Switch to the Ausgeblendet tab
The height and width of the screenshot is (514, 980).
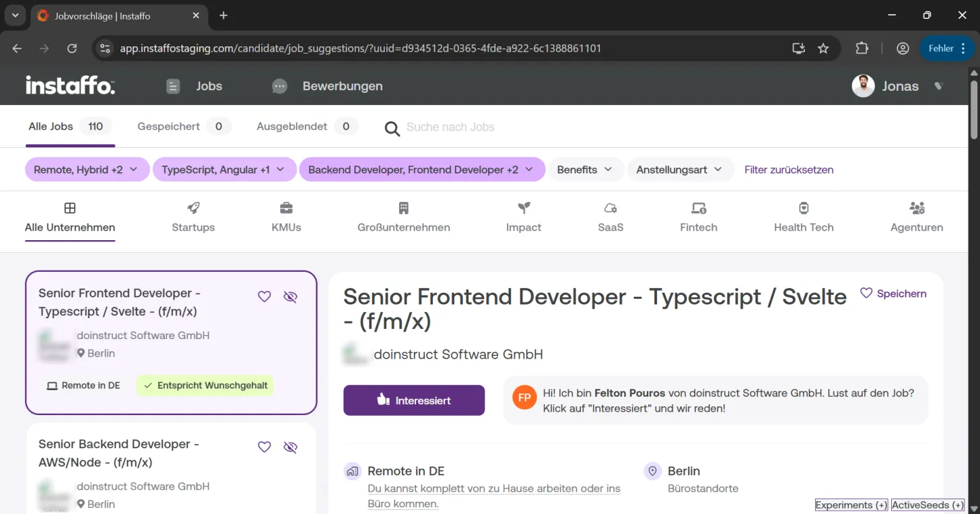307,126
